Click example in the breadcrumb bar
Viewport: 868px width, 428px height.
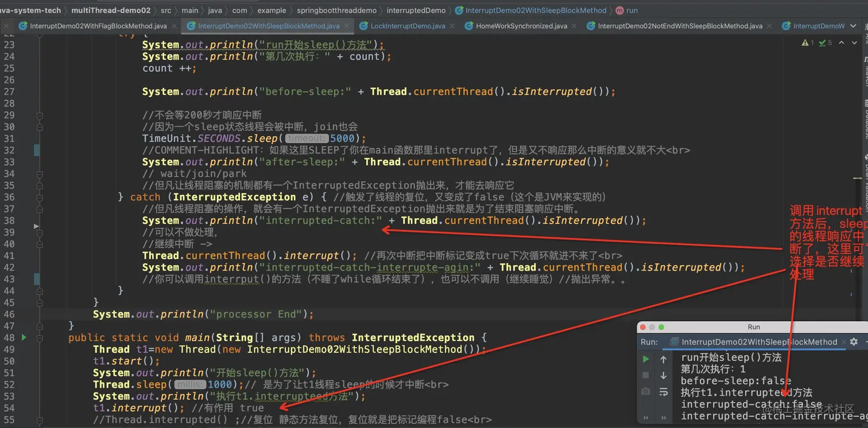pos(272,10)
